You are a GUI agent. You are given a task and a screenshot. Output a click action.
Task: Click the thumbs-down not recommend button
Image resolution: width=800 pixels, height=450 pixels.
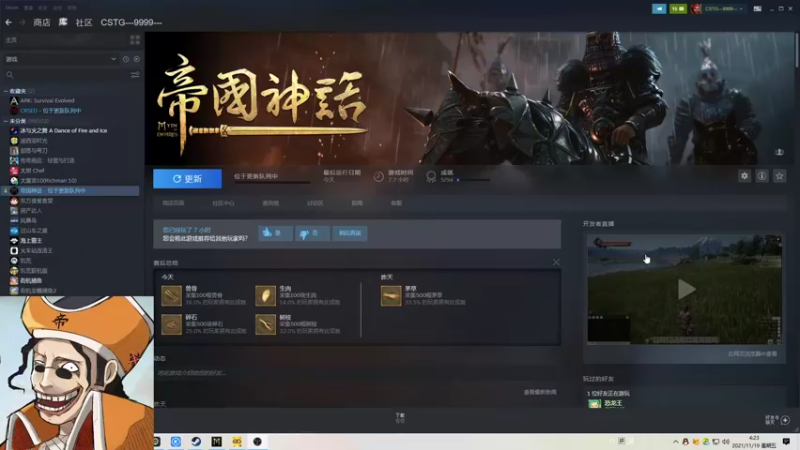pos(312,233)
